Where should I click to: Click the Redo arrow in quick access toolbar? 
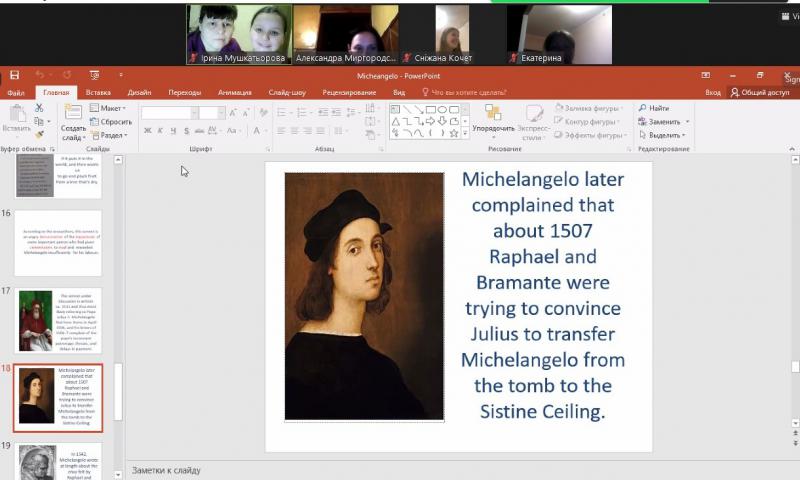(x=67, y=75)
